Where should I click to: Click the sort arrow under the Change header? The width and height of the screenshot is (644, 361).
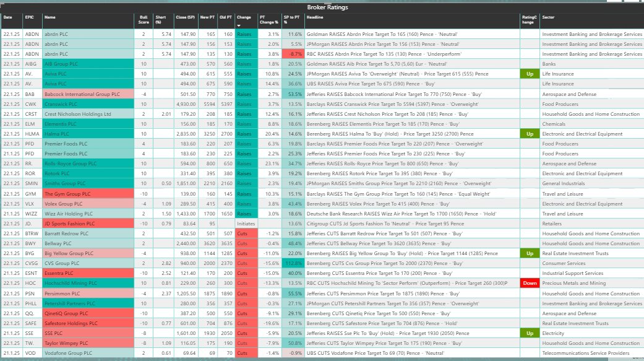pyautogui.click(x=239, y=25)
